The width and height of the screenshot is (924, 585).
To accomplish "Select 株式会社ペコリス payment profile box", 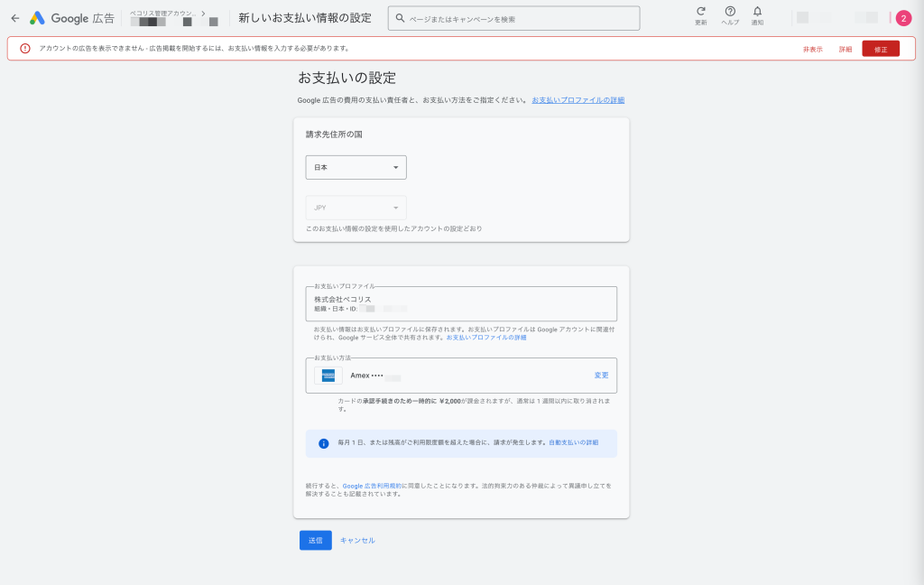I will coord(461,303).
